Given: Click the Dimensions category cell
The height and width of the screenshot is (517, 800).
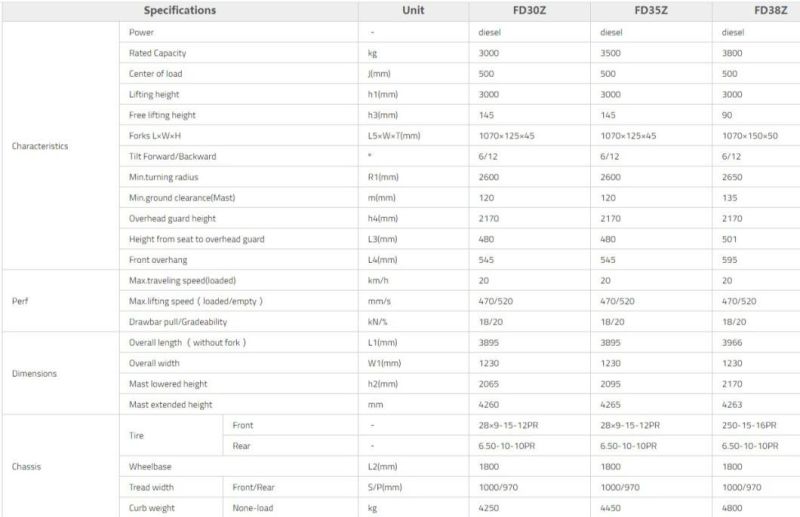Looking at the screenshot, I should point(34,374).
